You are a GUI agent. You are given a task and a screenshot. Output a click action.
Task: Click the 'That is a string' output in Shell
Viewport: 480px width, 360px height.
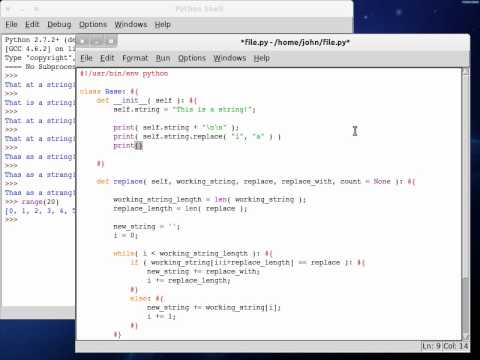[x=40, y=103]
